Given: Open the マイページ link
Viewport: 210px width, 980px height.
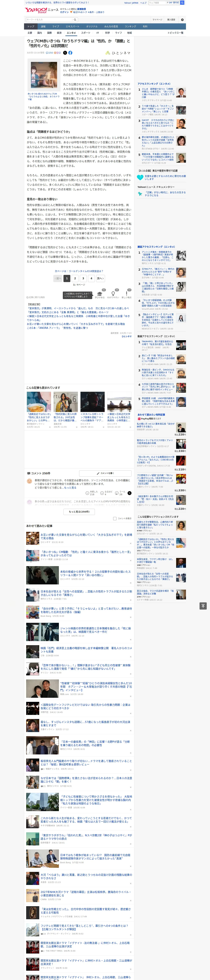Looking at the screenshot, I should pyautogui.click(x=157, y=20).
